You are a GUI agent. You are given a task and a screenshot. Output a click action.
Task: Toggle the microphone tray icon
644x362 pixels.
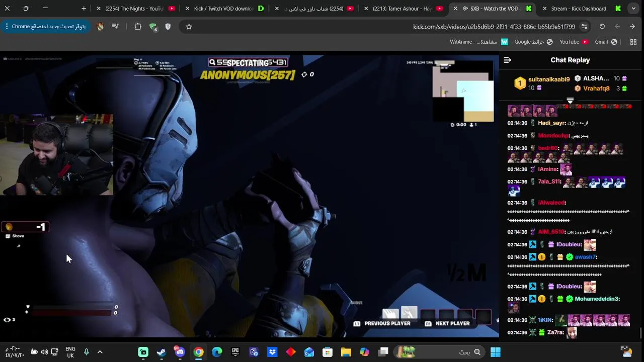[87, 352]
